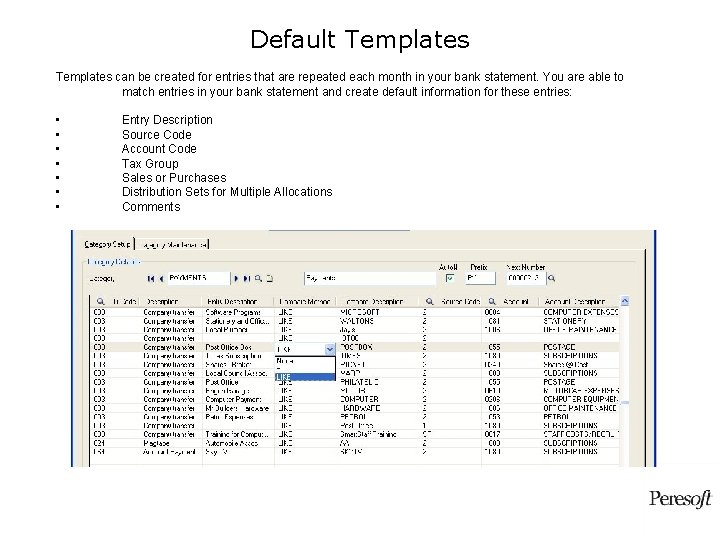Click the Compare Method column header

(305, 302)
